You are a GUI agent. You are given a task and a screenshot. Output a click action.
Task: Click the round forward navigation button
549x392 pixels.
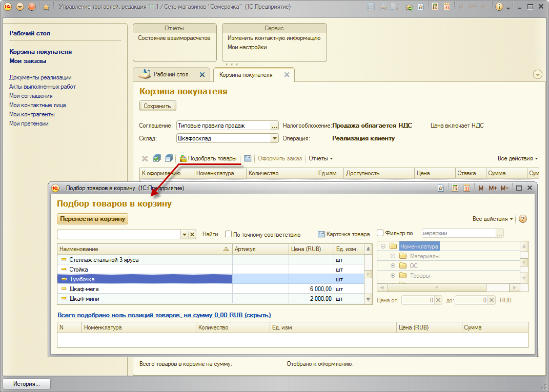(x=32, y=7)
